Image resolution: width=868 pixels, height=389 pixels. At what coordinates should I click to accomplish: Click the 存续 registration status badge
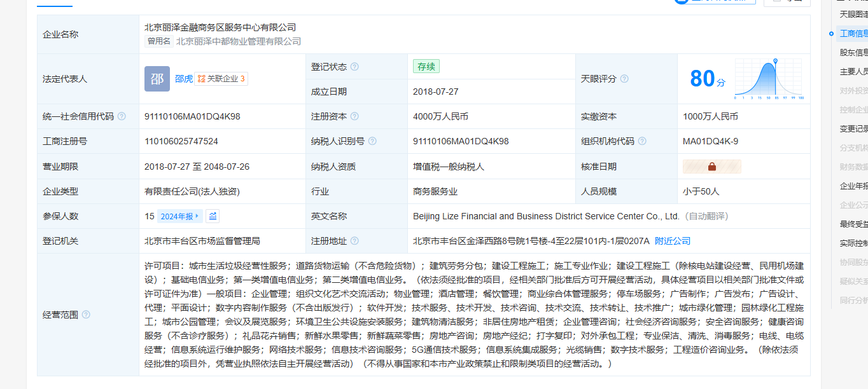(426, 67)
